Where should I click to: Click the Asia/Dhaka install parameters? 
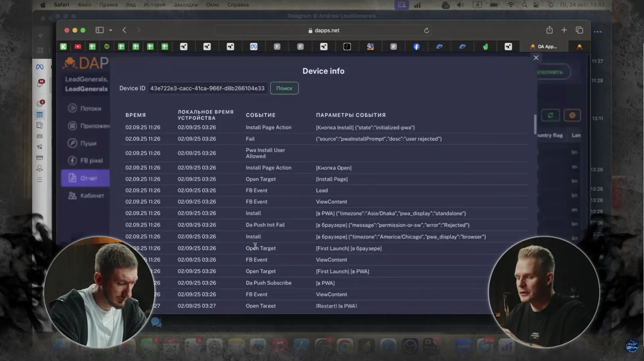(391, 213)
